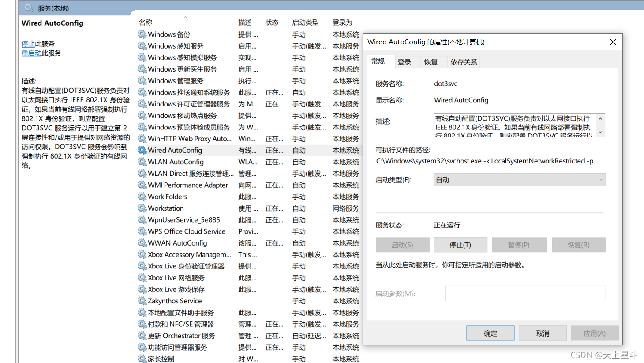The height and width of the screenshot is (363, 644).
Task: Cancel dialog with 取消 button
Action: pyautogui.click(x=543, y=333)
